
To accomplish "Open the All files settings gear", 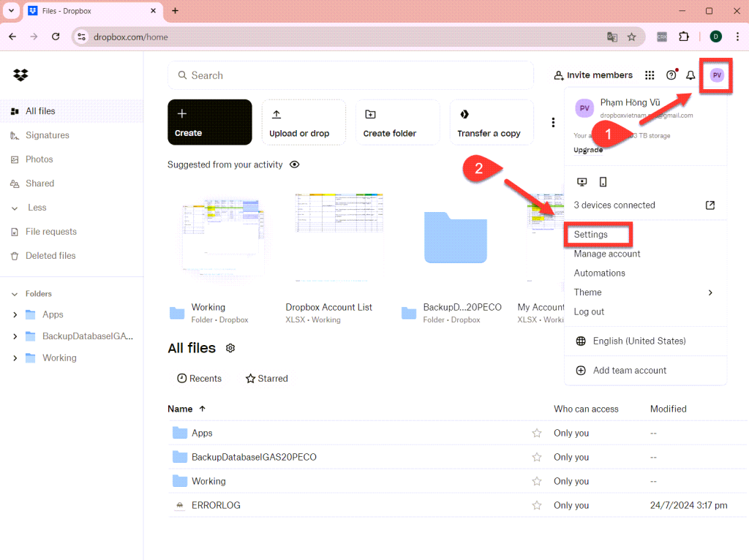I will [230, 348].
